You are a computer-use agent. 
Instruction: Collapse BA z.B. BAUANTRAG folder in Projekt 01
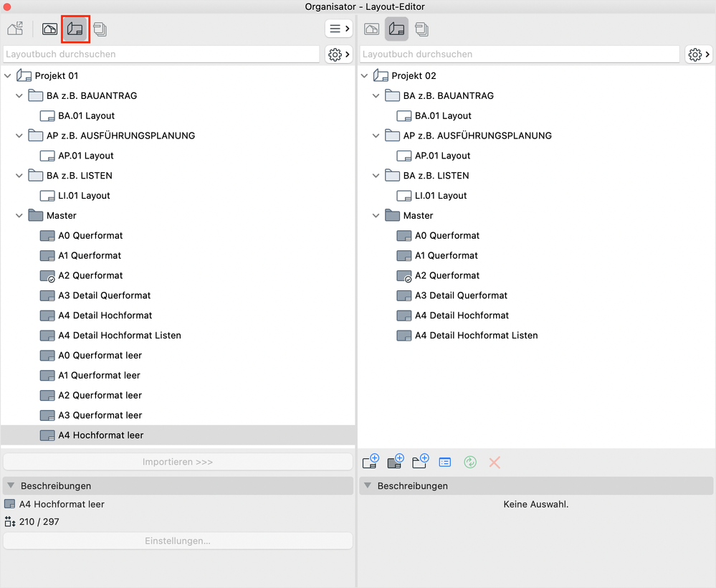click(19, 96)
